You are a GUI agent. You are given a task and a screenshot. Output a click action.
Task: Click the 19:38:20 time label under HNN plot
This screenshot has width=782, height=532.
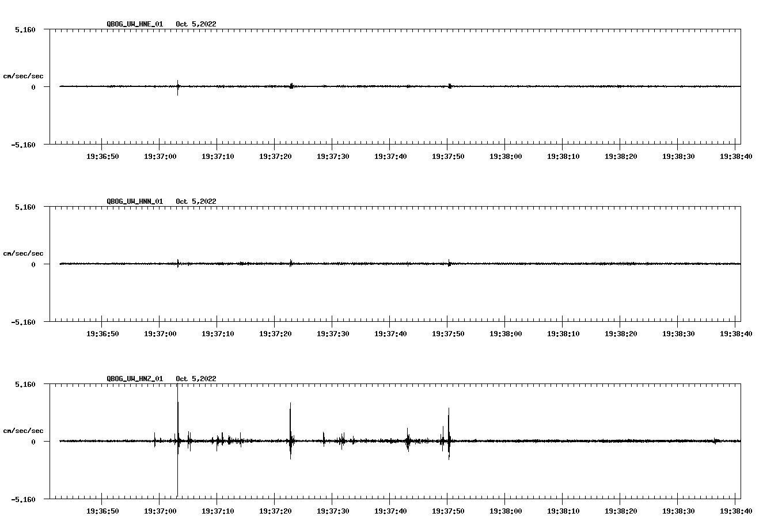621,334
